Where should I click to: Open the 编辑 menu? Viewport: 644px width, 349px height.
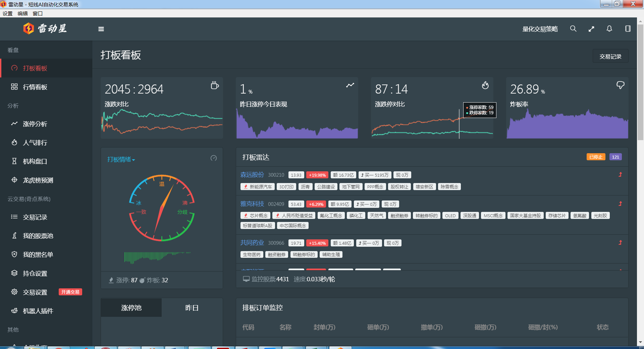[22, 13]
